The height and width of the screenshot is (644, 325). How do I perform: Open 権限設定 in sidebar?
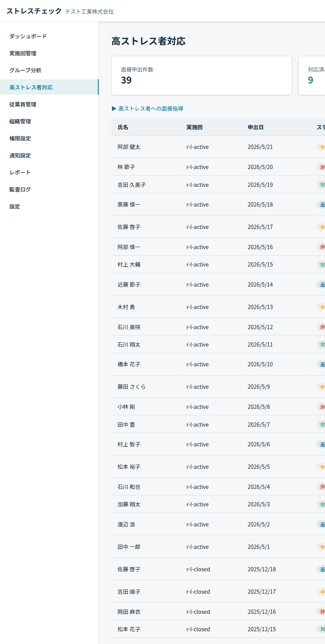[x=20, y=138]
